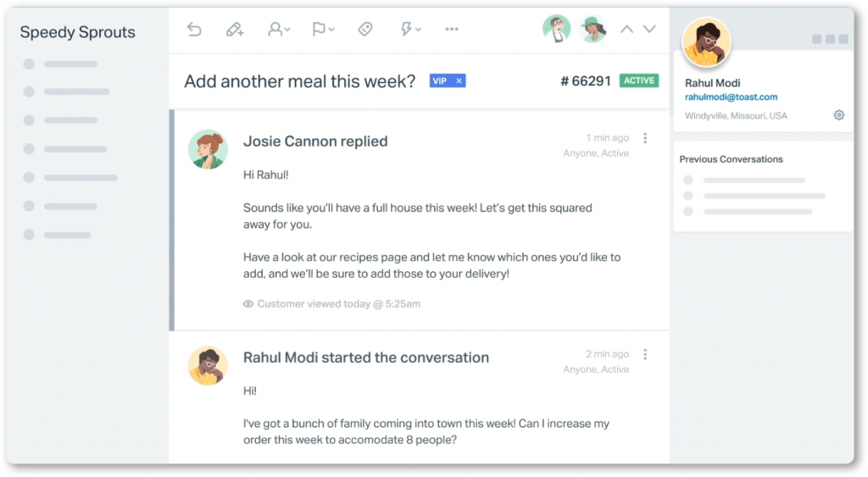Open the status flag dropdown

point(322,30)
